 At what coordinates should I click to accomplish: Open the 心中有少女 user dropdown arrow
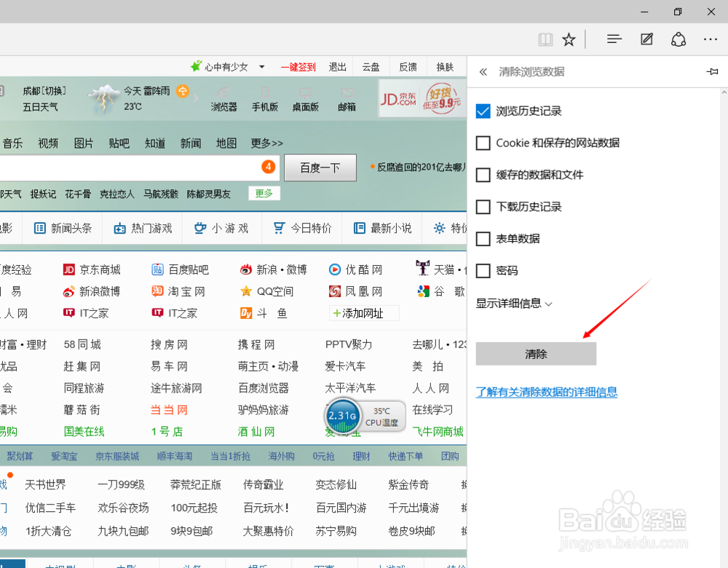point(262,67)
